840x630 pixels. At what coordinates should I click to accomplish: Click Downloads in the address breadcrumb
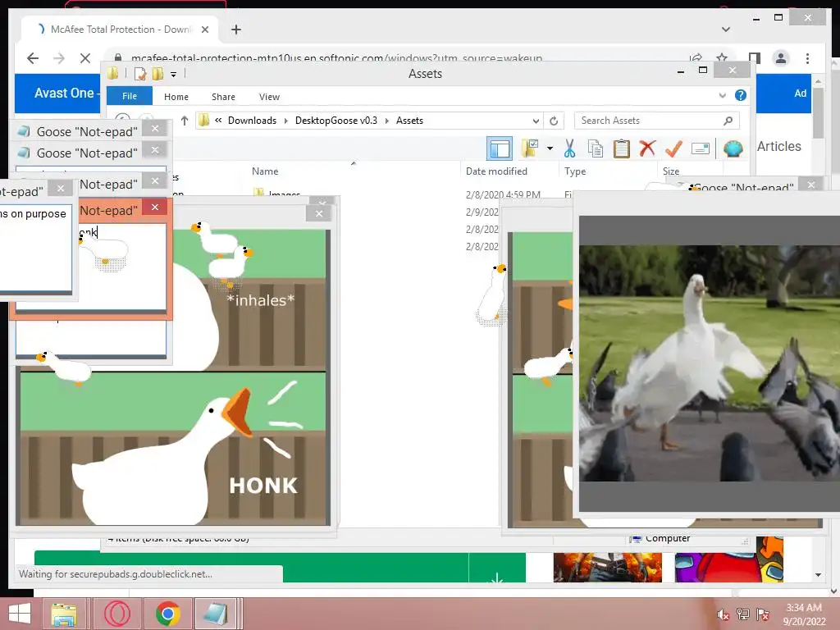click(x=253, y=121)
